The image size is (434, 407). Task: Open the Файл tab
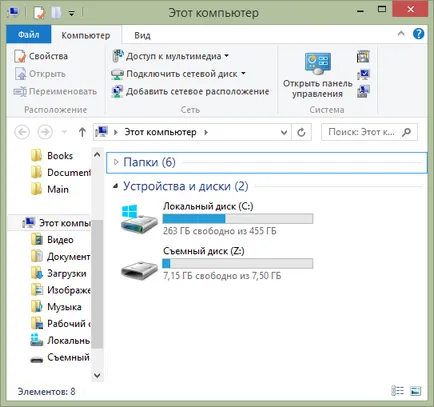[29, 34]
